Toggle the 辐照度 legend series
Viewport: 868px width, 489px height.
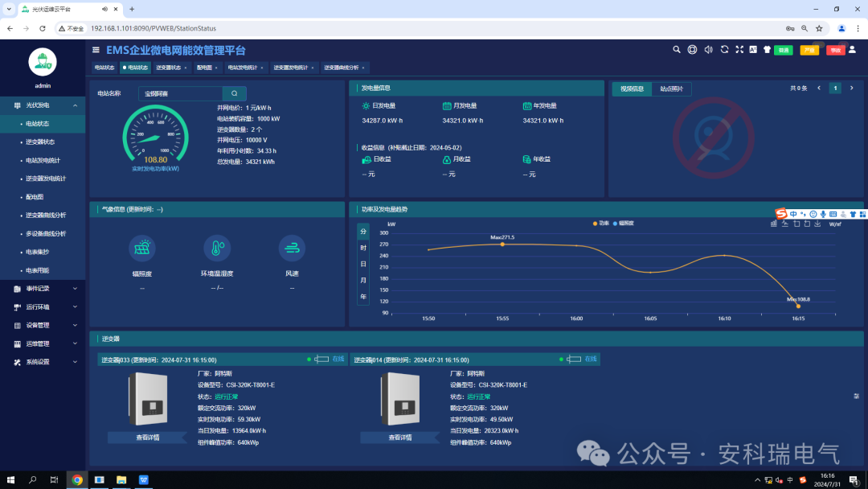click(624, 223)
